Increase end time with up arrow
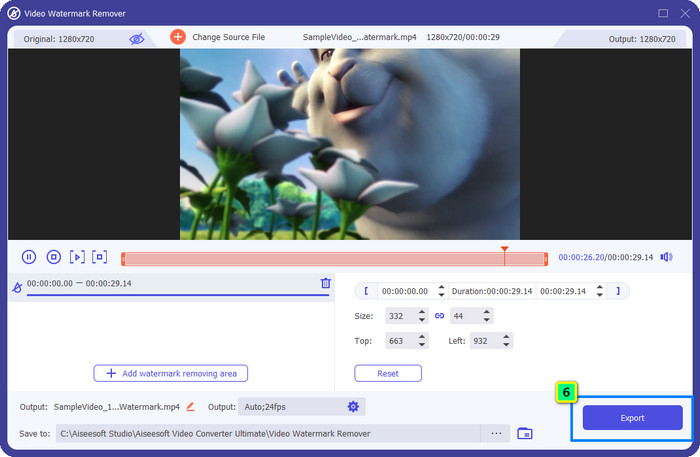Screen dimensions: 700x457 [600, 287]
